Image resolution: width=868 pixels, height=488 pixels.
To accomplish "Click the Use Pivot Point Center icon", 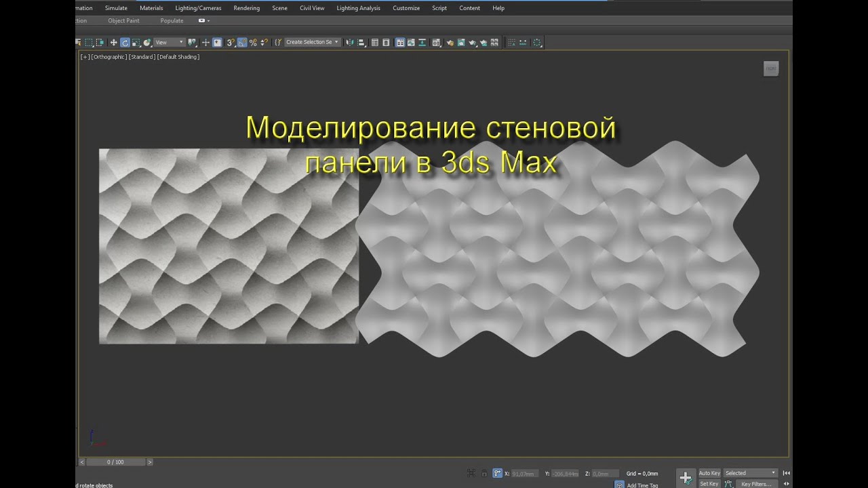I will (x=193, y=42).
